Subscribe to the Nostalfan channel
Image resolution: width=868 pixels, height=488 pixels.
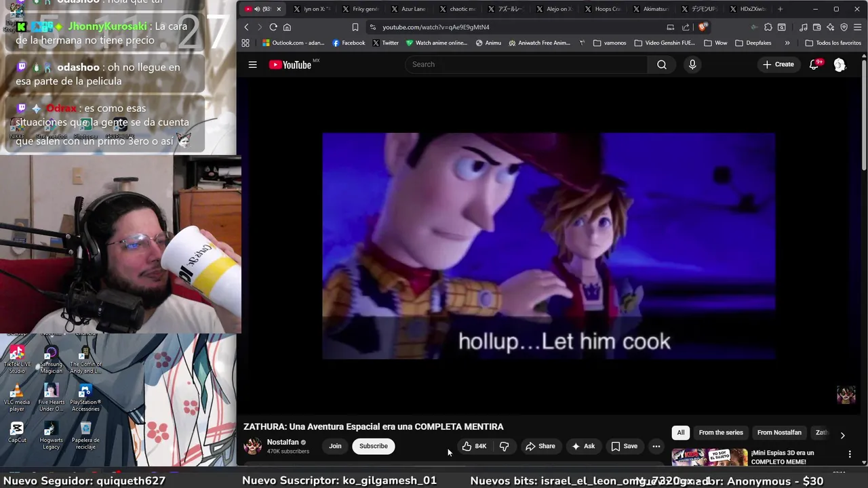(x=374, y=446)
